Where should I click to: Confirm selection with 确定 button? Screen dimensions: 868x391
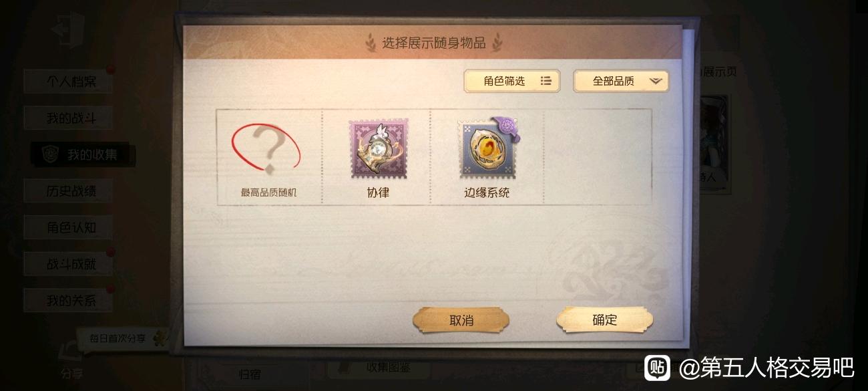(605, 319)
